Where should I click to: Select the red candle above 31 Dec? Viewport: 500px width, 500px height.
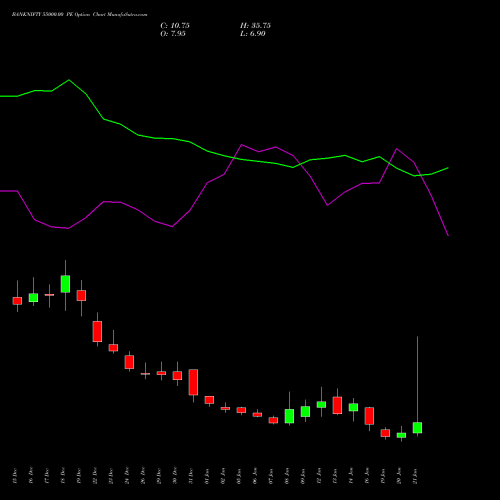click(x=193, y=382)
